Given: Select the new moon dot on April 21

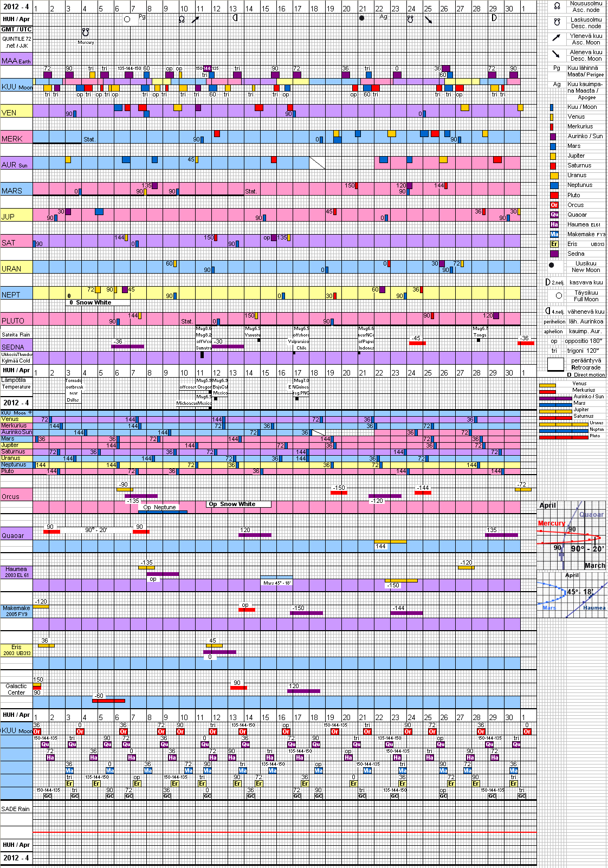Looking at the screenshot, I should pyautogui.click(x=362, y=18).
